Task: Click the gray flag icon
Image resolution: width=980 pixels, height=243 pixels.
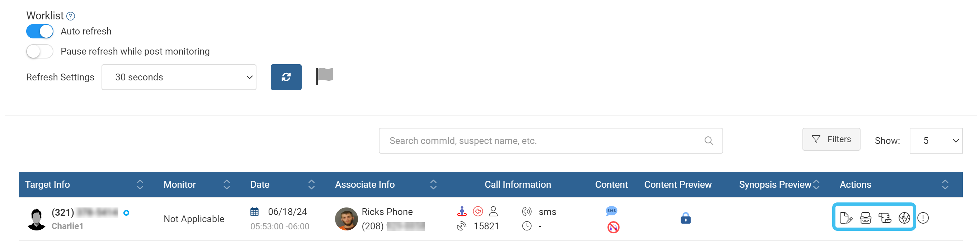Action: [325, 76]
